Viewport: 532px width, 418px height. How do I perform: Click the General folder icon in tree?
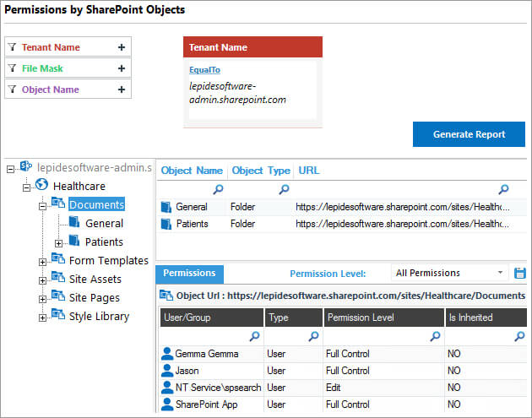[x=74, y=222]
